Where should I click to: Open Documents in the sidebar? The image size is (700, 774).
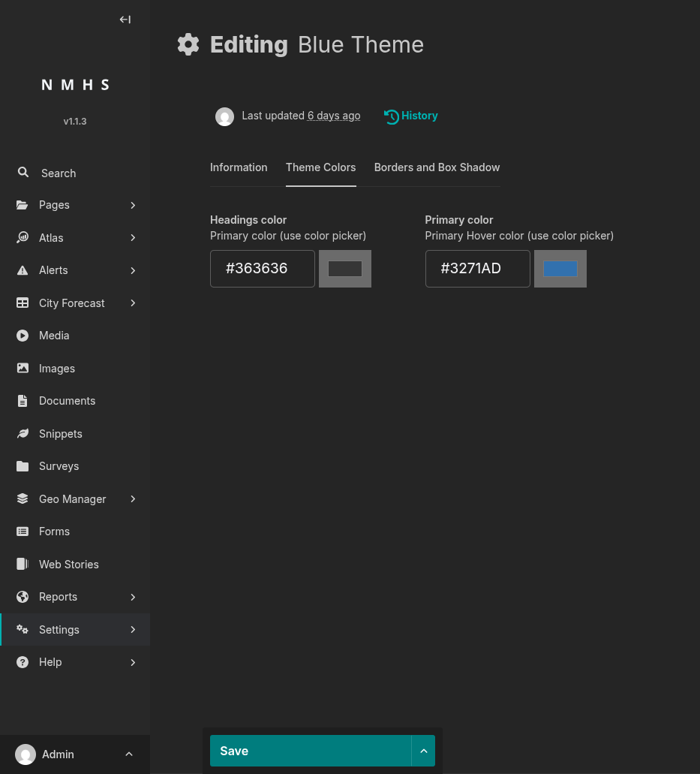[x=75, y=401]
